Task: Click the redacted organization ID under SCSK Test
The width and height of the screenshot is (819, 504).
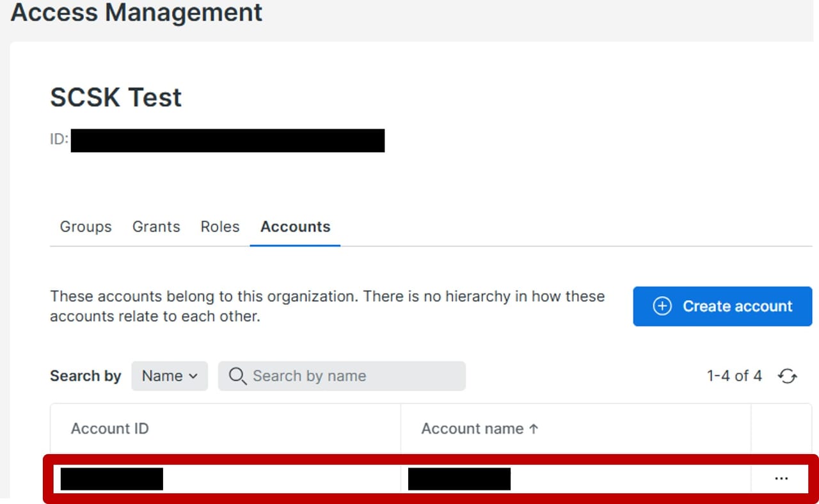Action: 227,140
